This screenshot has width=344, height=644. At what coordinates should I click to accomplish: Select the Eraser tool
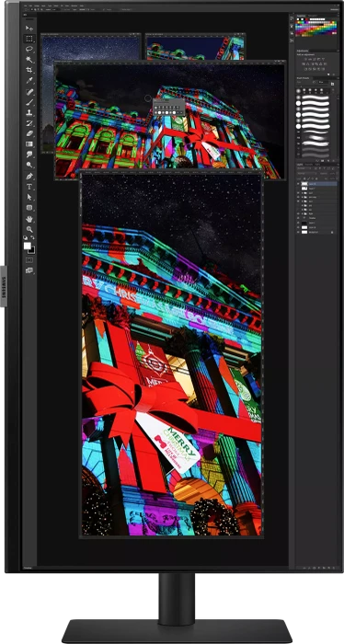(x=29, y=134)
